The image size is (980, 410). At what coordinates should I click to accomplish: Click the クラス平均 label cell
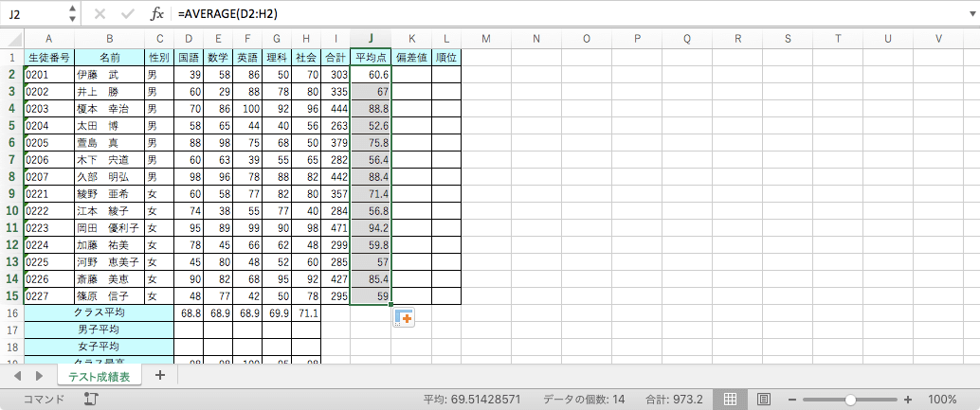coord(99,312)
